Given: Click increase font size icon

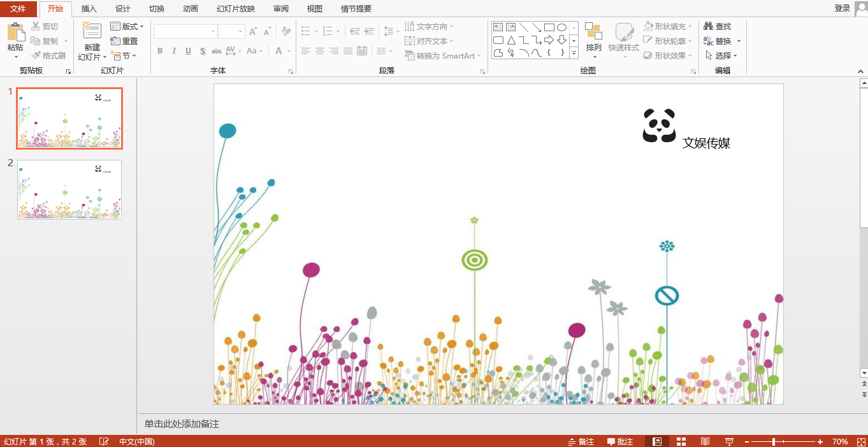Looking at the screenshot, I should point(253,31).
